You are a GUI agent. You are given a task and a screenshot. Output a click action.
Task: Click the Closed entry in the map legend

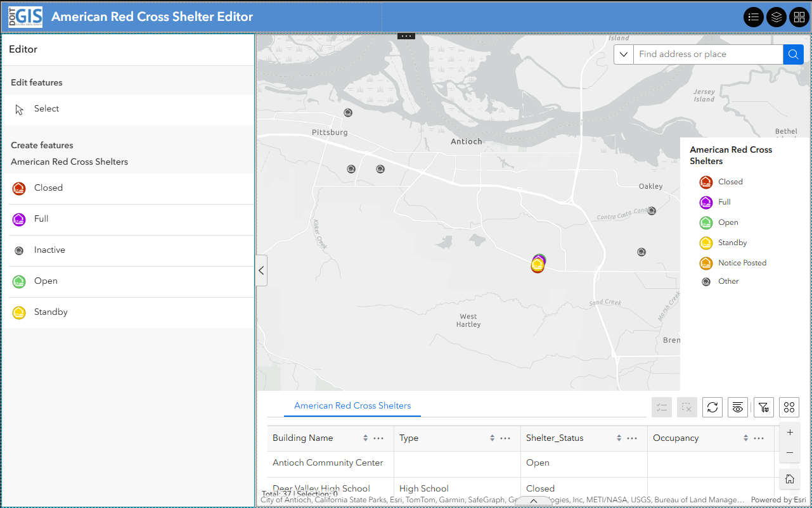tap(721, 182)
